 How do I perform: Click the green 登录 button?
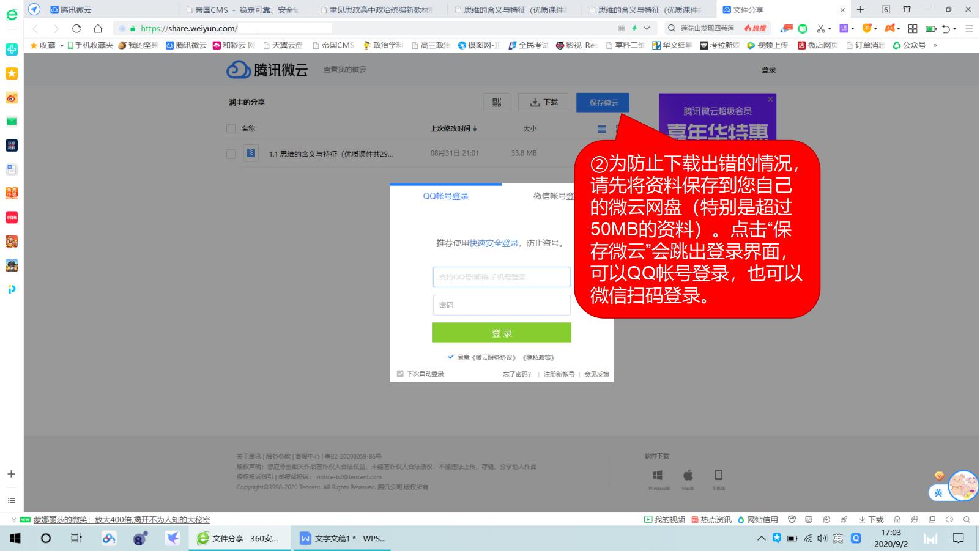coord(502,333)
